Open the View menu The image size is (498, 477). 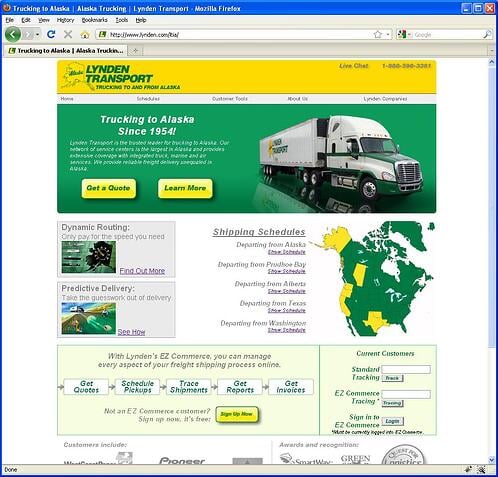(x=44, y=20)
